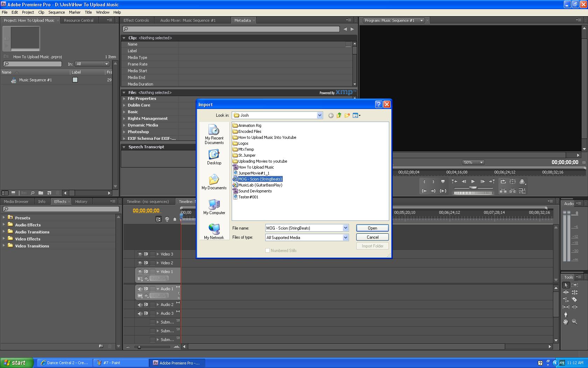The width and height of the screenshot is (588, 368).
Task: Open Files of type dropdown
Action: (x=345, y=237)
